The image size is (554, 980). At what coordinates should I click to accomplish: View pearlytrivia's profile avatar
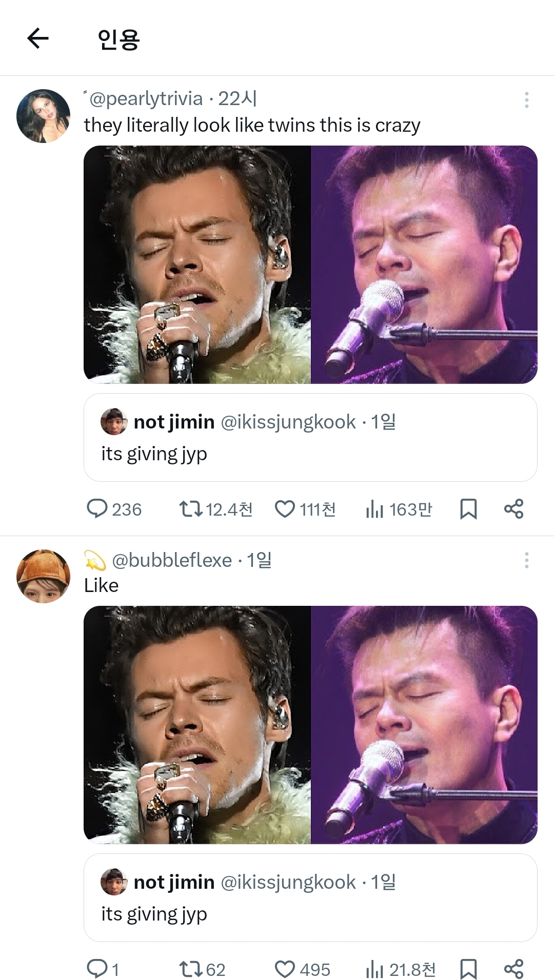click(x=43, y=116)
